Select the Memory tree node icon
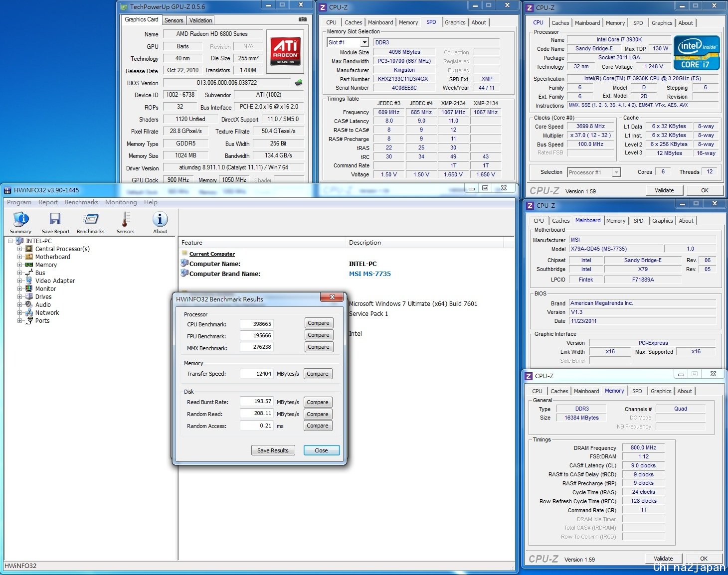The height and width of the screenshot is (575, 728). point(29,265)
